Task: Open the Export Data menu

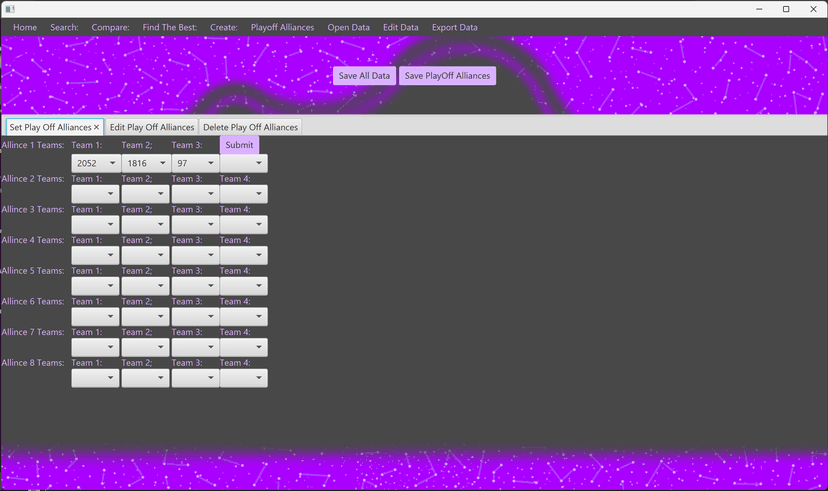Action: pyautogui.click(x=455, y=27)
